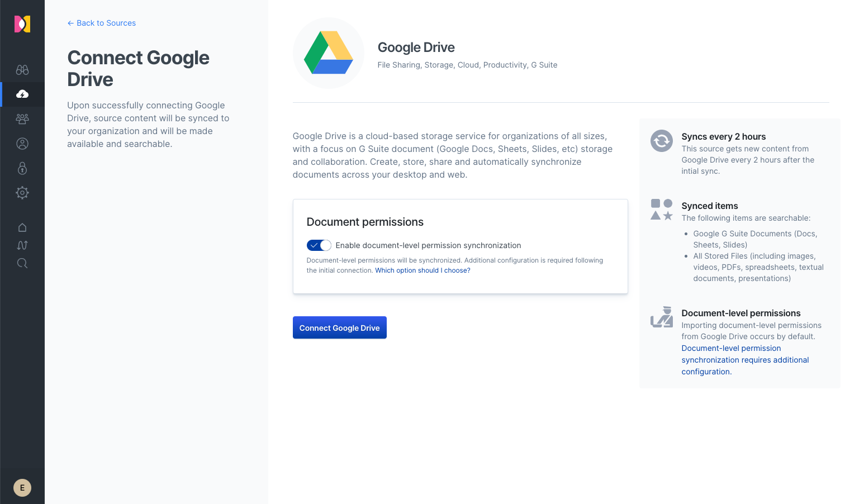Click the guard icon beside Document-level permissions
Screen dimensions: 864x504
662,317
